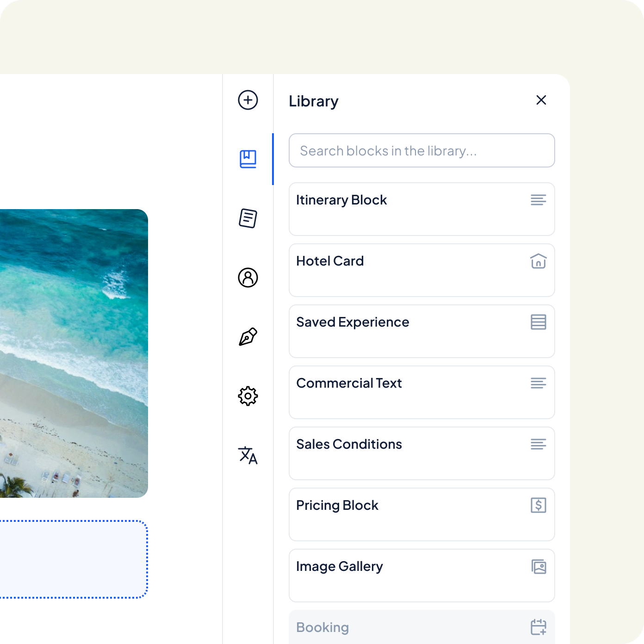Click the beach aerial photo
Viewport: 644px width, 644px height.
coord(74,353)
